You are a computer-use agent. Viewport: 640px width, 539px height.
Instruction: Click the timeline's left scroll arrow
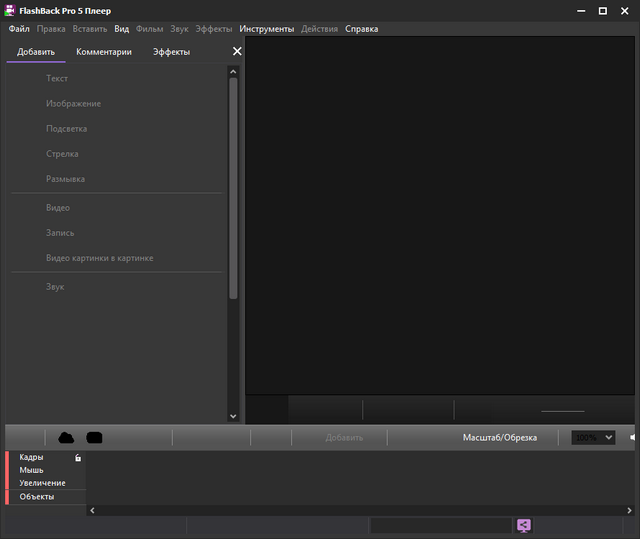(x=93, y=510)
